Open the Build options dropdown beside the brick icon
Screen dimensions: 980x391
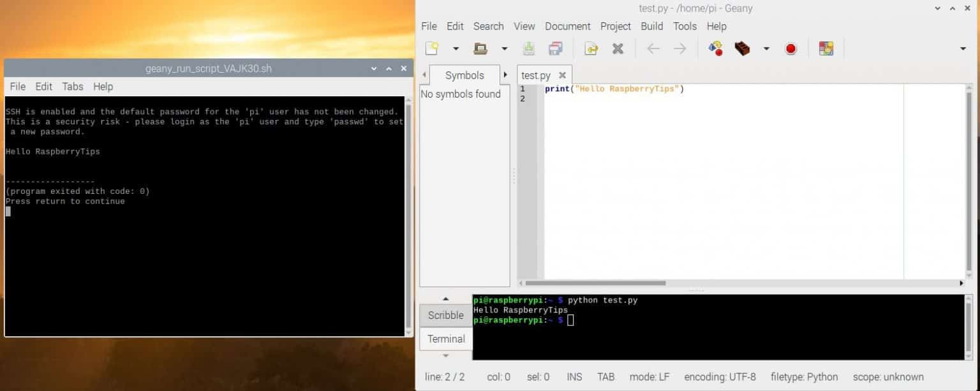coord(766,48)
